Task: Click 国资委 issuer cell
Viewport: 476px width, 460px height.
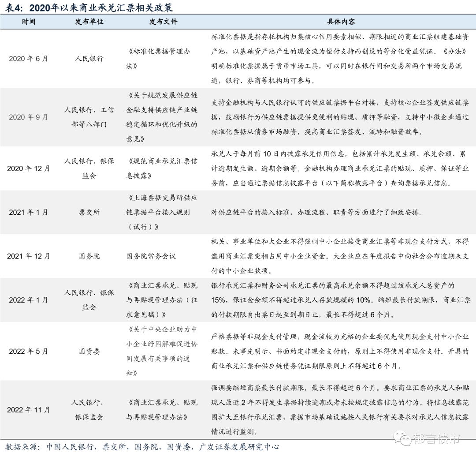Action: pyautogui.click(x=89, y=352)
